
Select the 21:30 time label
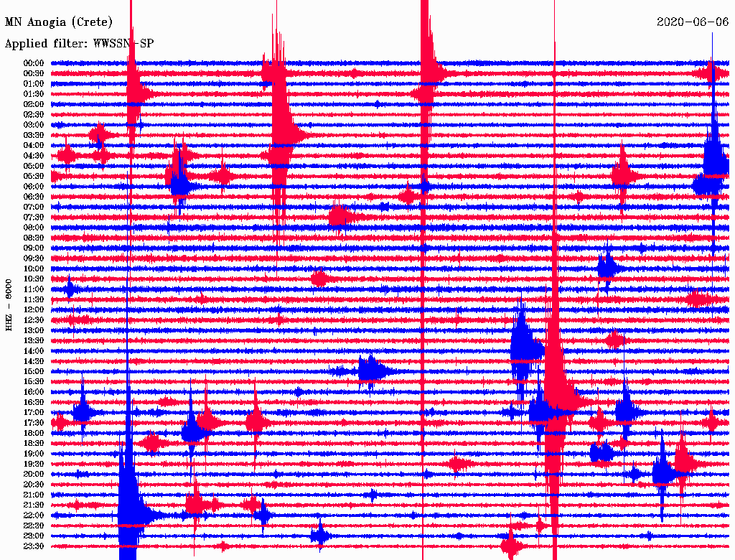tap(34, 505)
